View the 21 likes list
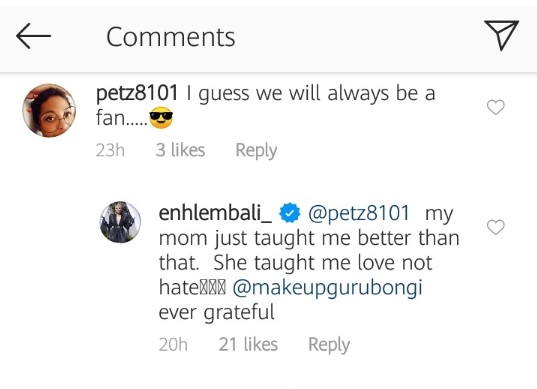Image resolution: width=537 pixels, height=389 pixels. [248, 344]
